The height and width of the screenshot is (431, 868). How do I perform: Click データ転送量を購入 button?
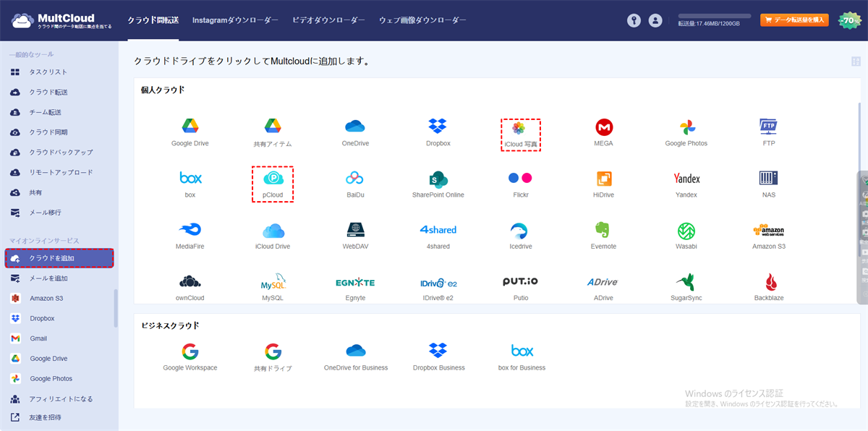pyautogui.click(x=794, y=20)
